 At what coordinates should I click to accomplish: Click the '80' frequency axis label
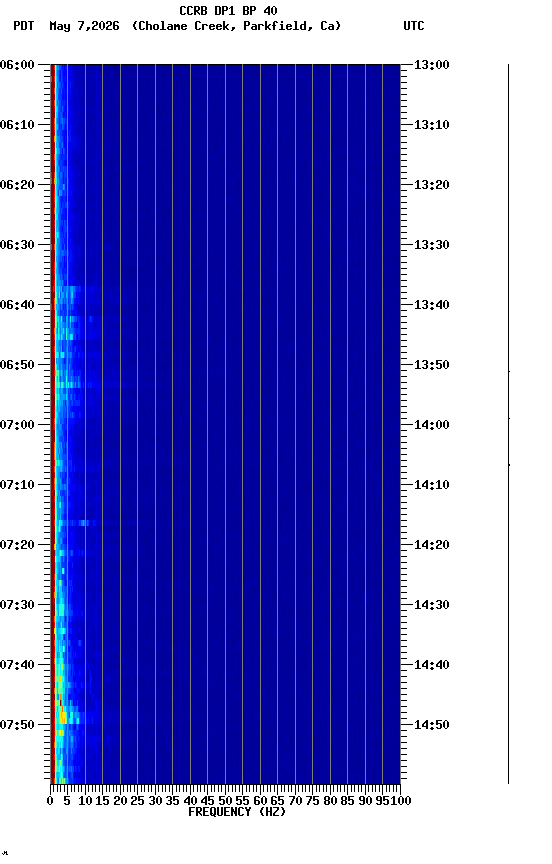coord(330,801)
